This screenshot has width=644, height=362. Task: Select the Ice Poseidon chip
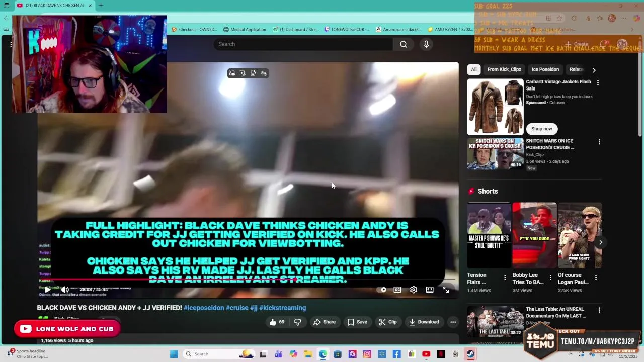[x=545, y=69]
